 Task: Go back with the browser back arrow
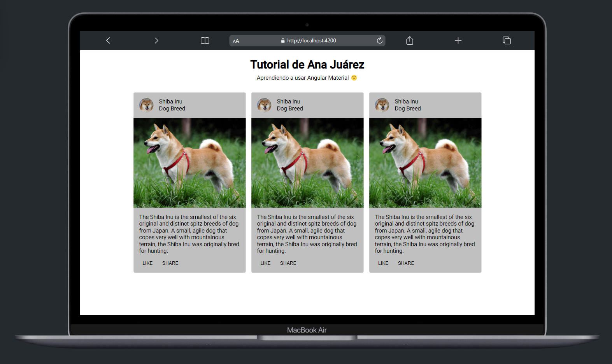point(108,40)
